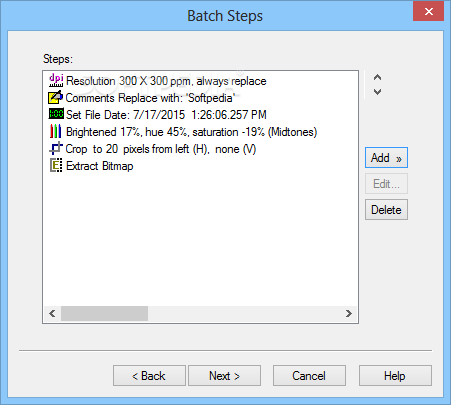Viewport: 451px width, 405px height.
Task: Move selected step down with arrow
Action: click(x=377, y=92)
